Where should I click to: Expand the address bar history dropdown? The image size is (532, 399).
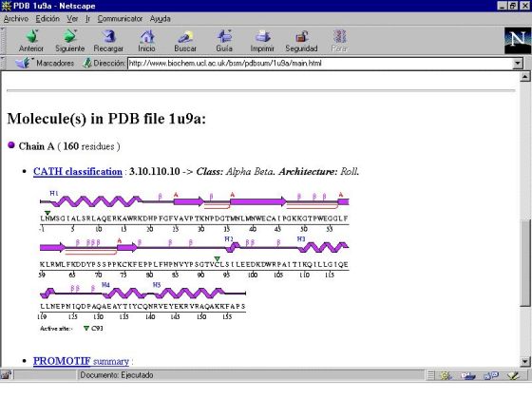(518, 63)
